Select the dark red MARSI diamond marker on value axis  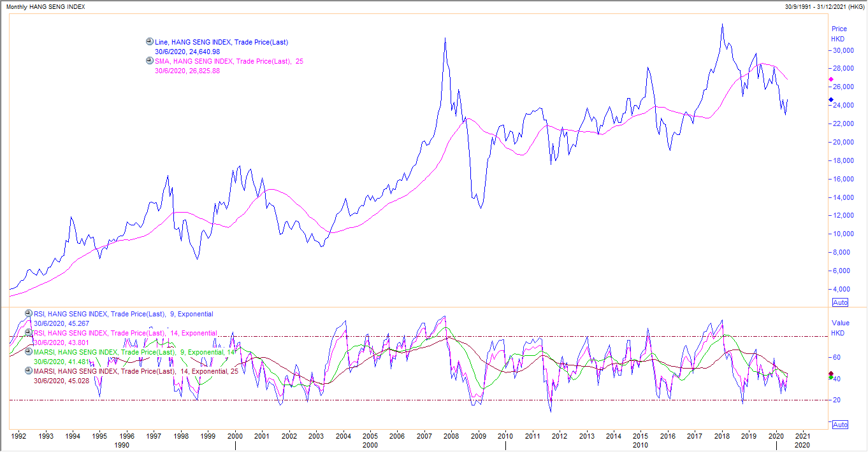point(830,373)
